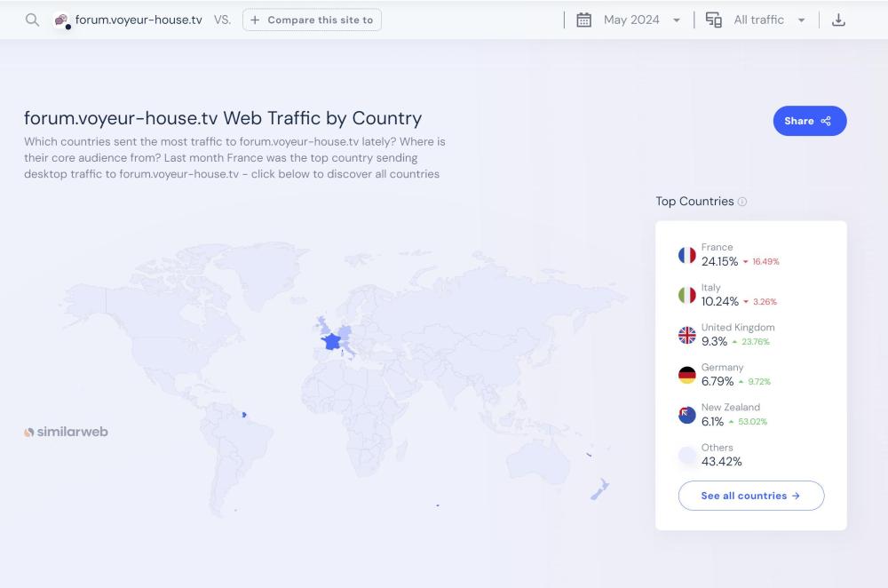The width and height of the screenshot is (888, 588).
Task: Click the search magnifier icon
Action: tap(32, 20)
